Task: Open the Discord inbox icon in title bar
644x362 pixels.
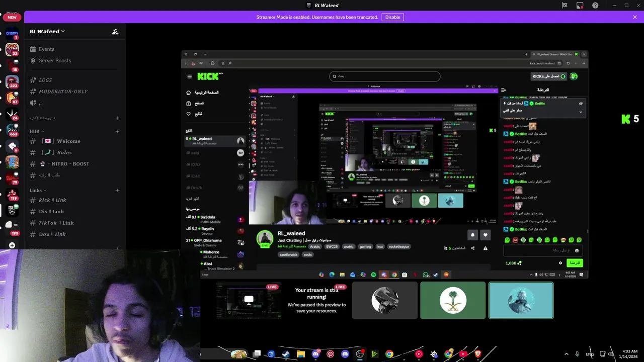Action: (580, 6)
